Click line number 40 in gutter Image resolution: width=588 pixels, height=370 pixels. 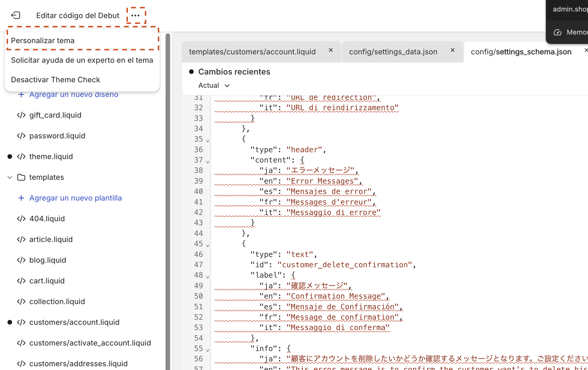click(198, 191)
